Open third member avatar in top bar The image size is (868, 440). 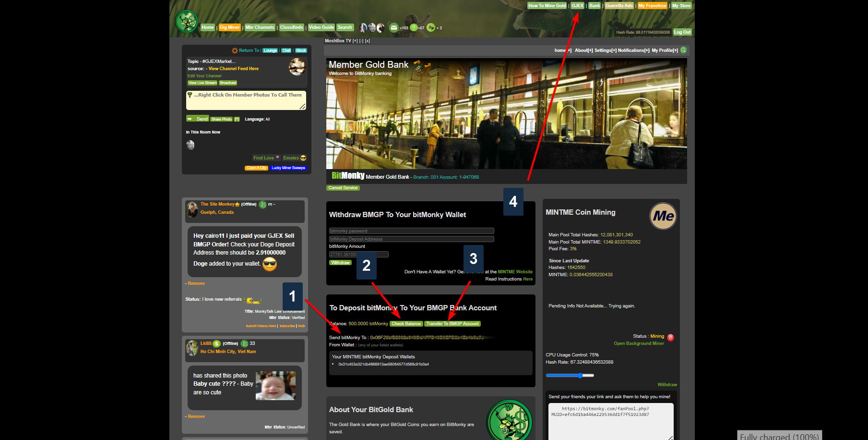[x=380, y=27]
